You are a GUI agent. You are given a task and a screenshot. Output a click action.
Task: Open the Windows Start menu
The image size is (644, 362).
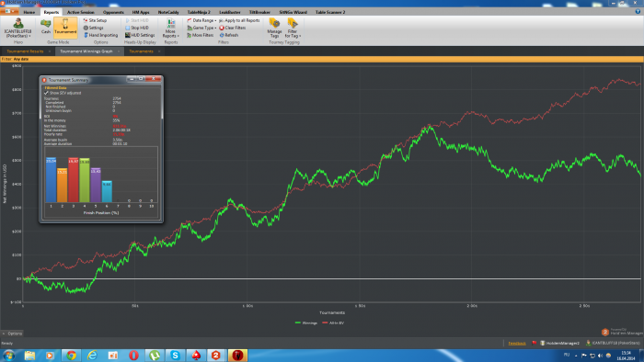(x=8, y=355)
